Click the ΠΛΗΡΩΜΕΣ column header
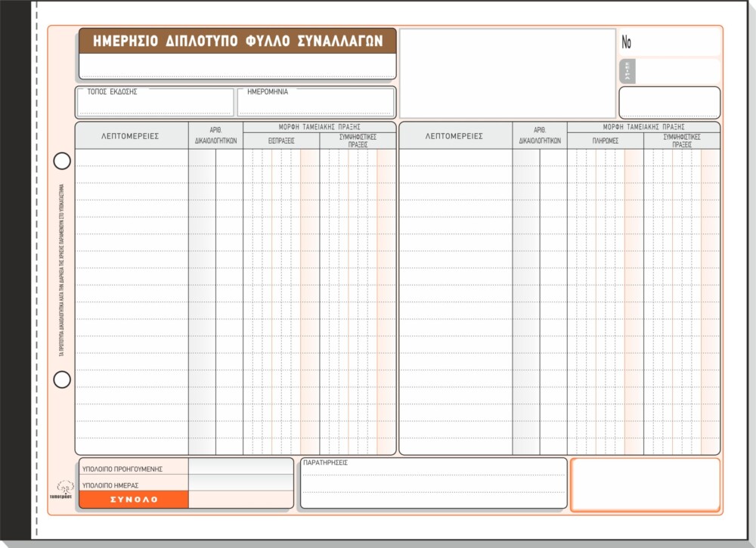The width and height of the screenshot is (756, 548). click(606, 141)
